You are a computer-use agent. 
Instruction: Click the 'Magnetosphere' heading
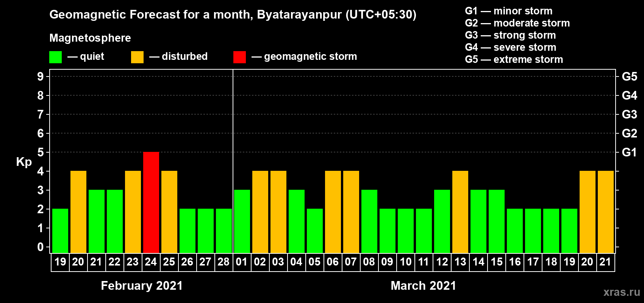pos(90,38)
